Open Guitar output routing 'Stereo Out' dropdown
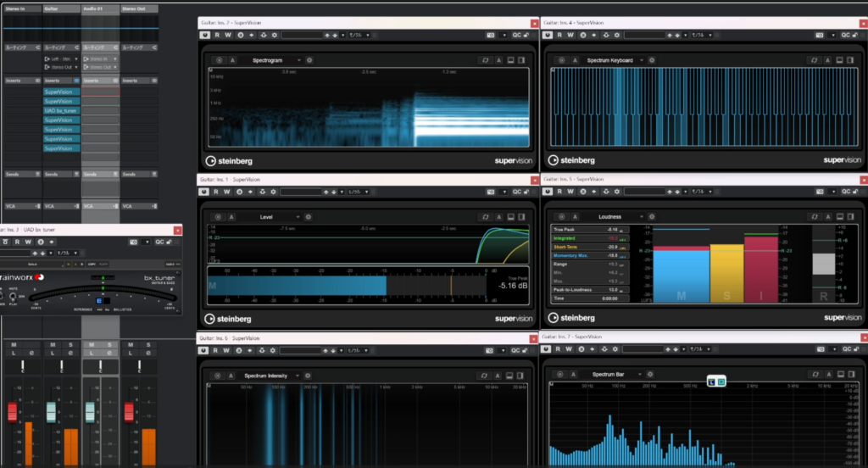Image resolution: width=868 pixels, height=468 pixels. coord(61,67)
